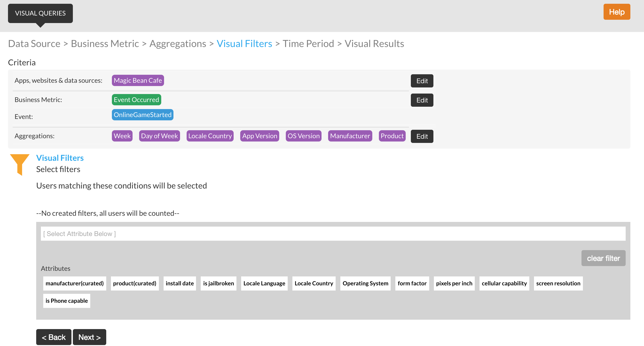Choose the manufacturer(curated) attribute

tap(75, 283)
